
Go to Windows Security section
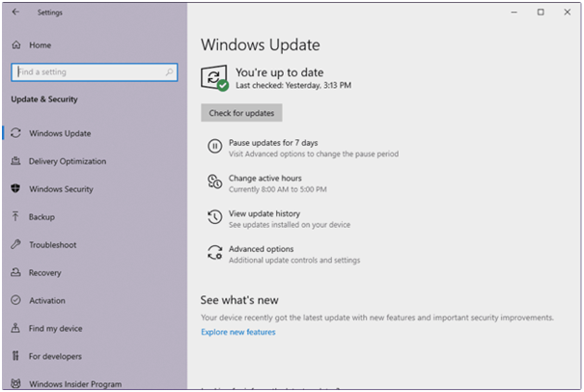pyautogui.click(x=61, y=189)
